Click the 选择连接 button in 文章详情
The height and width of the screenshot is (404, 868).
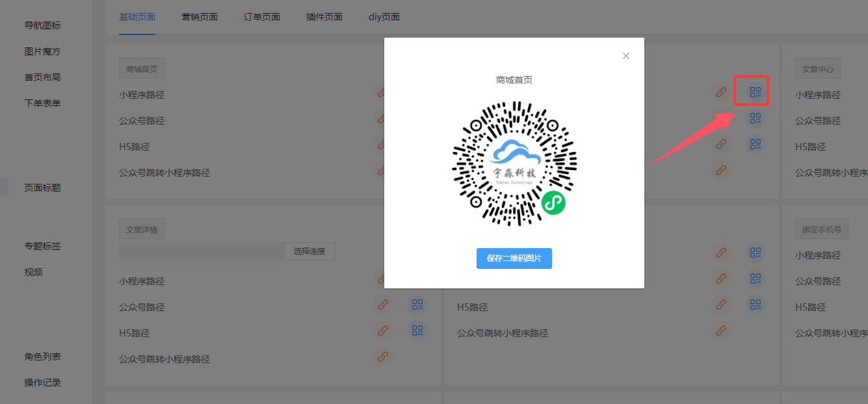(309, 251)
